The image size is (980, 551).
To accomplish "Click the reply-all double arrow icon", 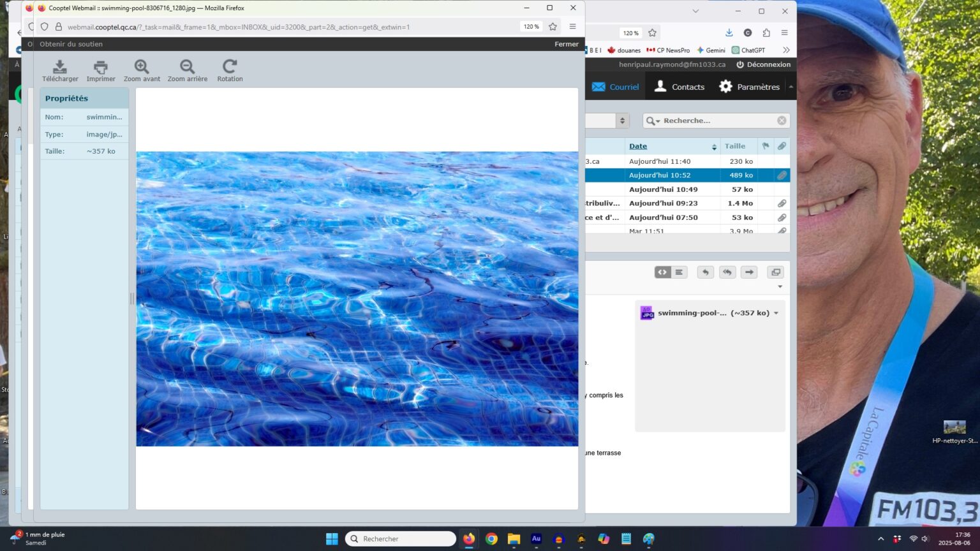I will (727, 272).
